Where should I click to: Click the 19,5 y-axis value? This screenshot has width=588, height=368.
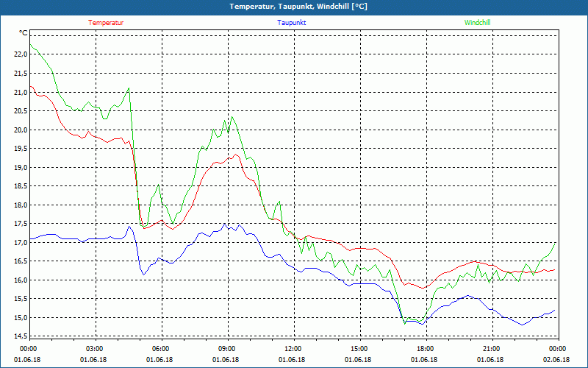pos(21,149)
